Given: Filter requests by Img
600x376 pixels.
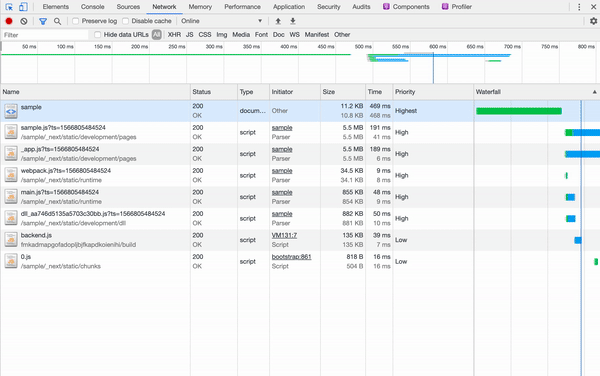Looking at the screenshot, I should (222, 35).
